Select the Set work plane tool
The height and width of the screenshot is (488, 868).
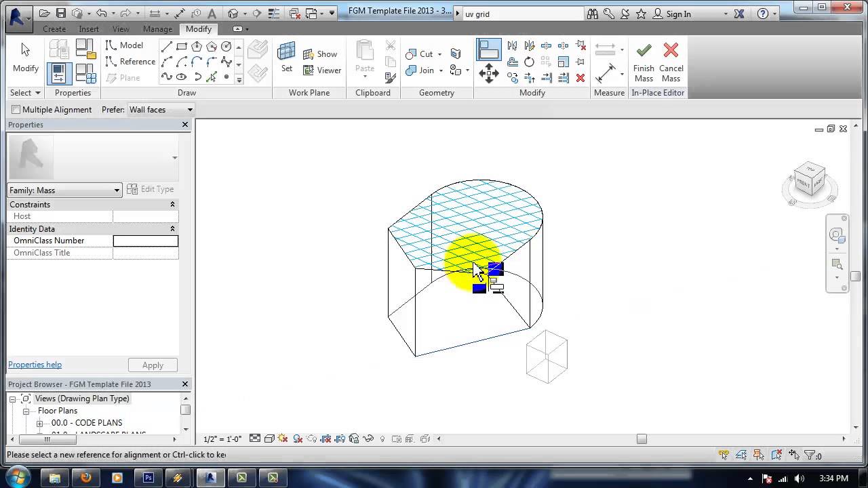pyautogui.click(x=287, y=57)
